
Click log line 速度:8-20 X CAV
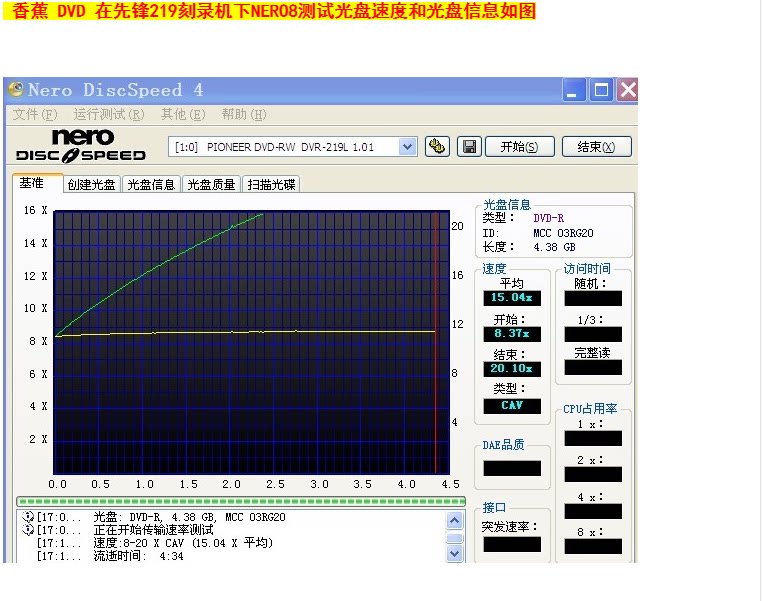tap(183, 543)
